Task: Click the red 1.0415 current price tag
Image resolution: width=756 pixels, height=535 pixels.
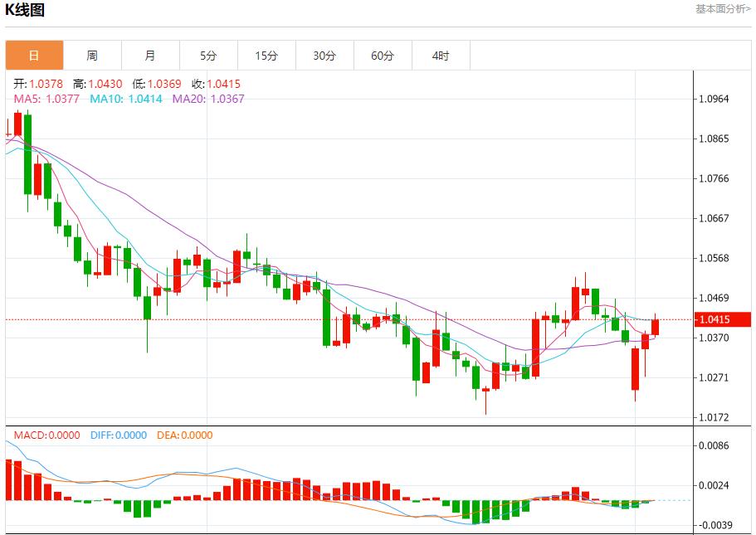Action: tap(723, 319)
